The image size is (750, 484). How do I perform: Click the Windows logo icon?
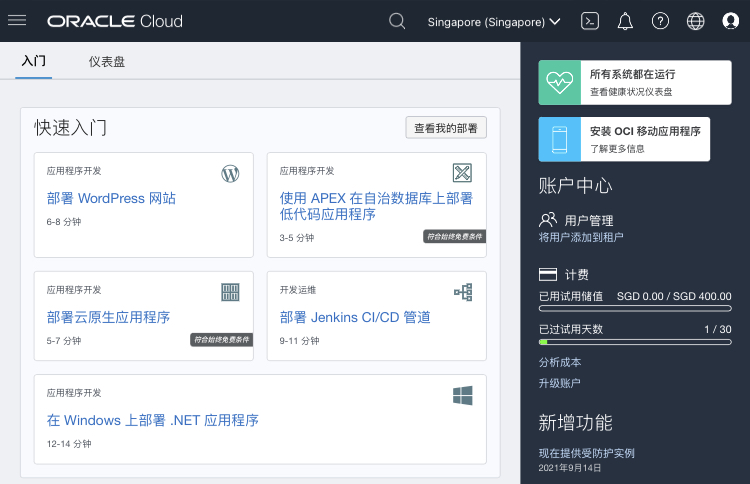pyautogui.click(x=462, y=396)
